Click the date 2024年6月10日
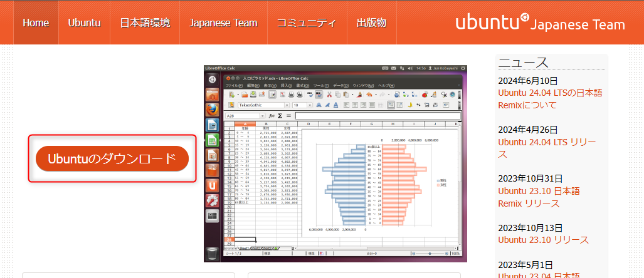This screenshot has height=278, width=644. coord(528,81)
